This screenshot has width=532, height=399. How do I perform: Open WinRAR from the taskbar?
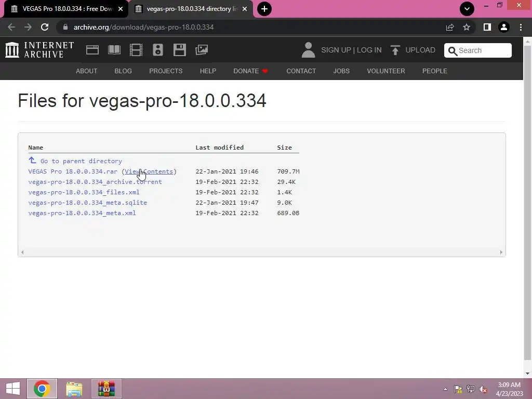coord(106,389)
